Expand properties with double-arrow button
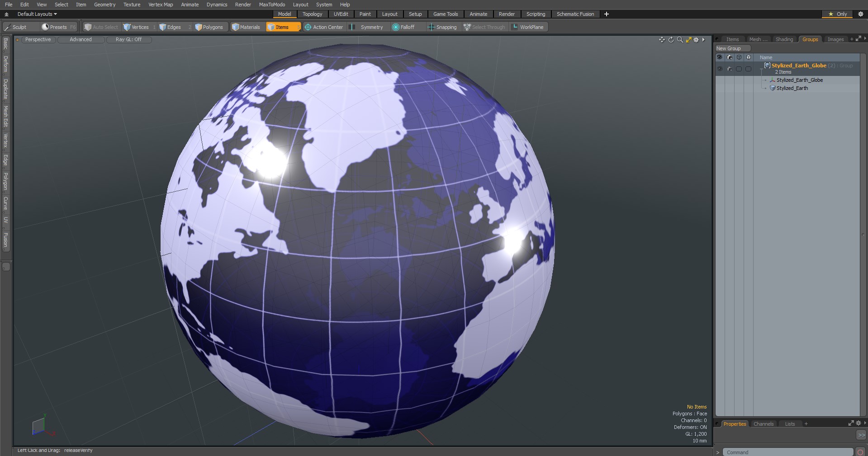 (x=861, y=435)
